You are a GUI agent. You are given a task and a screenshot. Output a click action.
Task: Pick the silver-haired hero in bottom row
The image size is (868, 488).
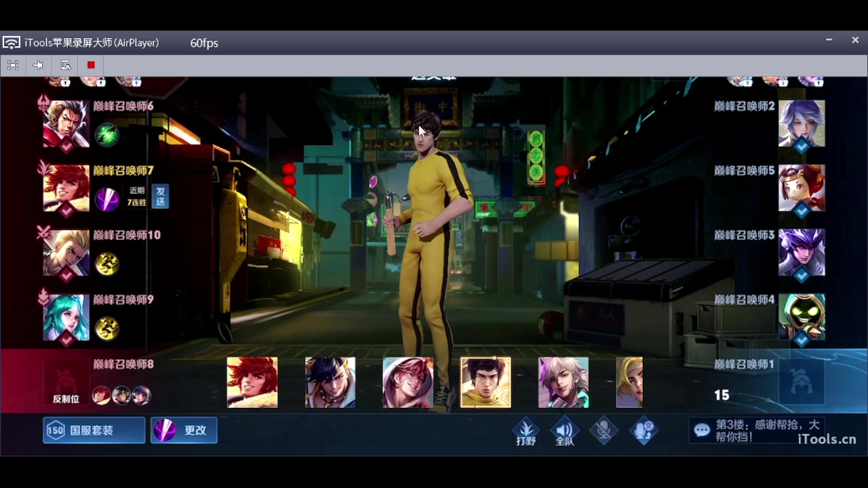point(564,382)
